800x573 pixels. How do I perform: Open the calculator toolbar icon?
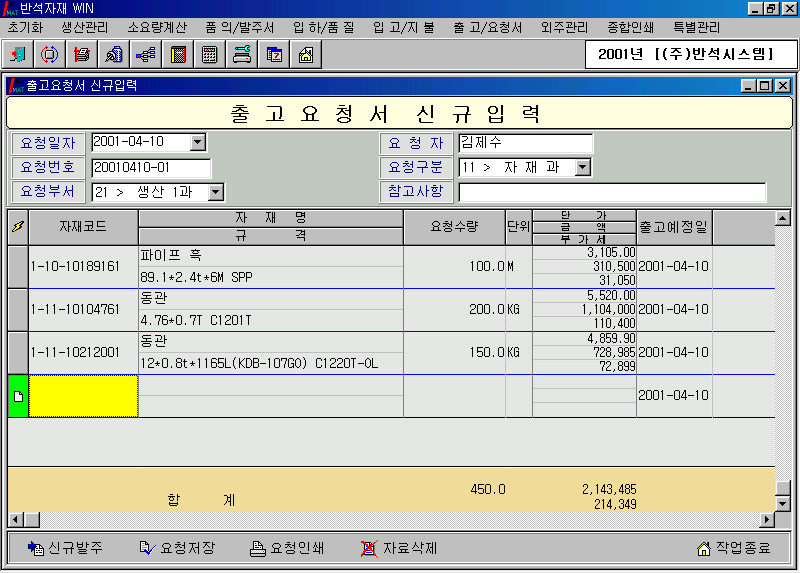(209, 54)
